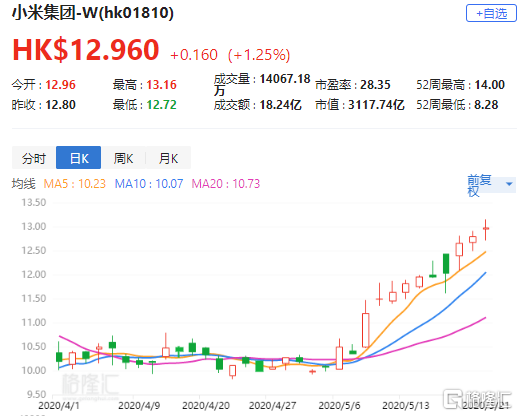Select the 2020/5/13 date axis label
Screen dimensions: 518x416
pos(406,406)
